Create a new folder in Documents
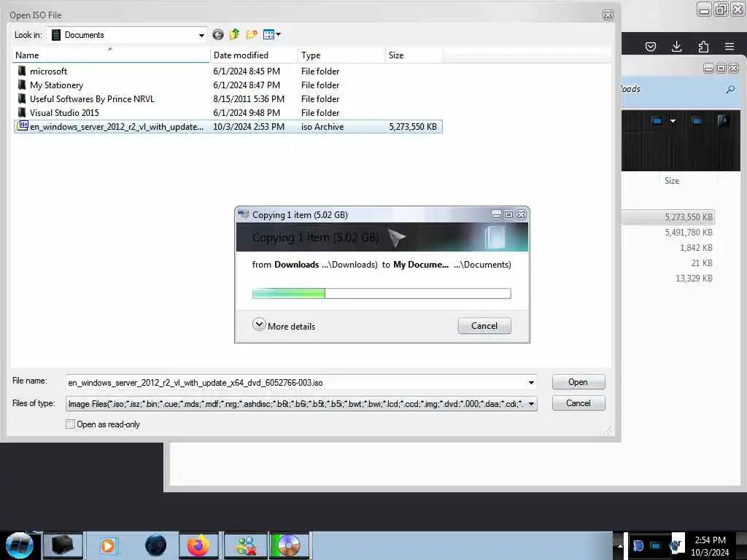This screenshot has height=560, width=747. click(x=252, y=35)
